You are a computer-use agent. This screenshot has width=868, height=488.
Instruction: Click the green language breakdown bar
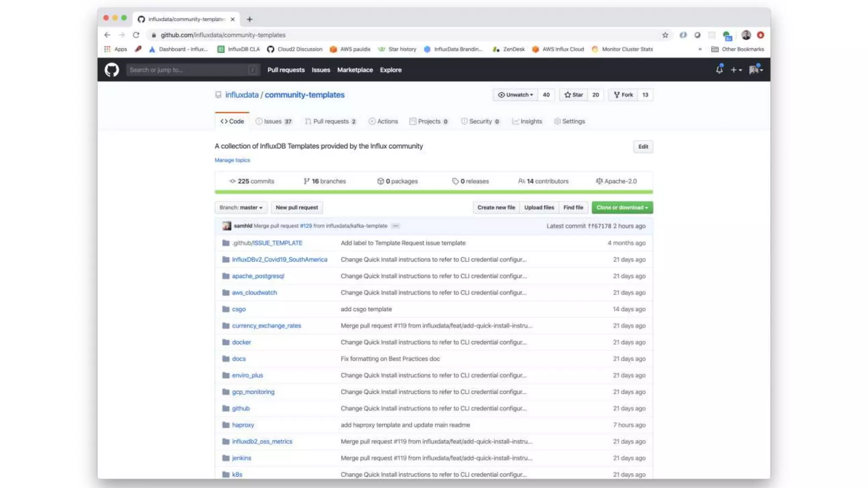tap(434, 192)
